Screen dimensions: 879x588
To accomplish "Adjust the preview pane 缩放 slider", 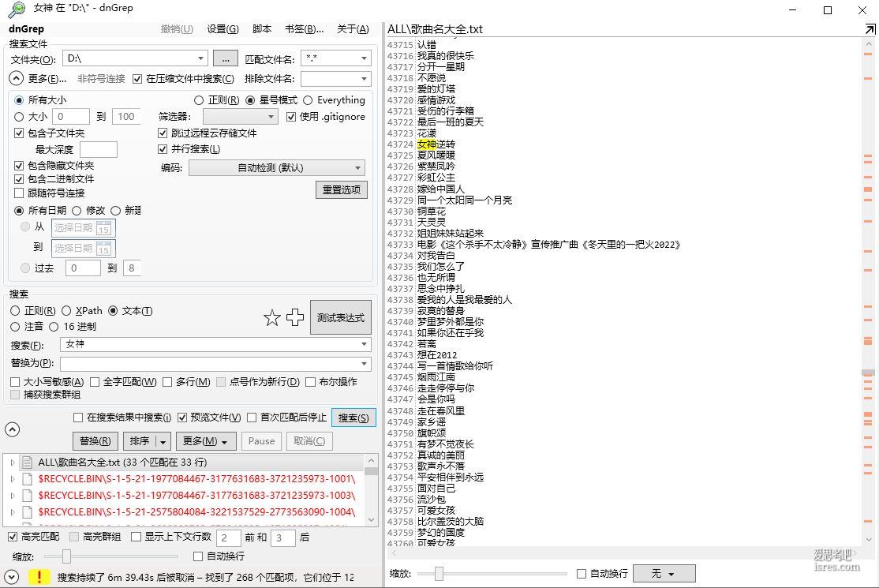I will [439, 574].
